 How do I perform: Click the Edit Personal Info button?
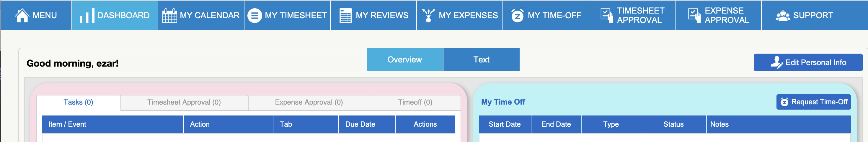[x=808, y=62]
